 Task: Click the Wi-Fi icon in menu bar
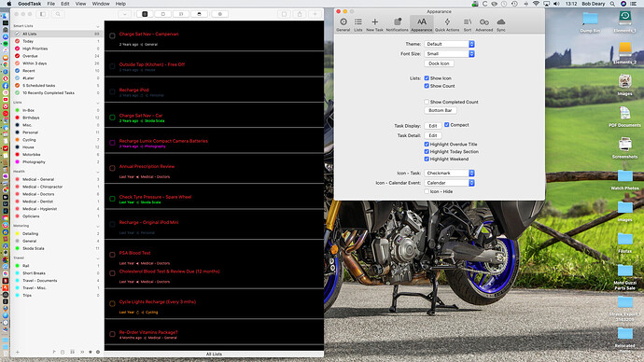536,4
